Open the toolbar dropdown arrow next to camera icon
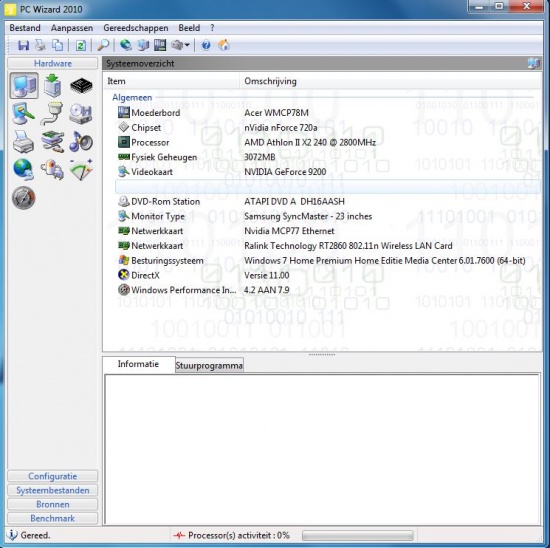This screenshot has height=548, width=550. pyautogui.click(x=187, y=45)
